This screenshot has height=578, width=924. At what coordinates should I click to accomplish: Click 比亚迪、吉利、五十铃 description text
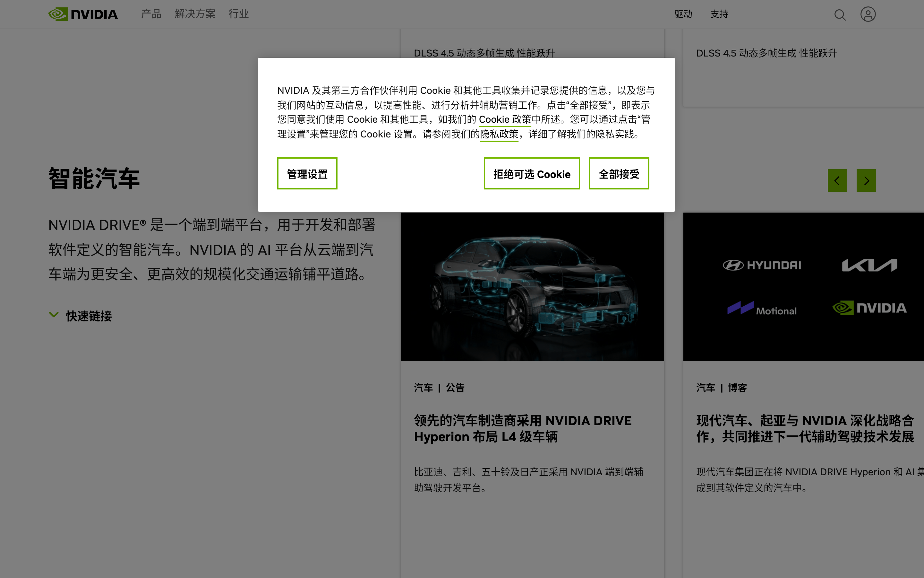(528, 480)
